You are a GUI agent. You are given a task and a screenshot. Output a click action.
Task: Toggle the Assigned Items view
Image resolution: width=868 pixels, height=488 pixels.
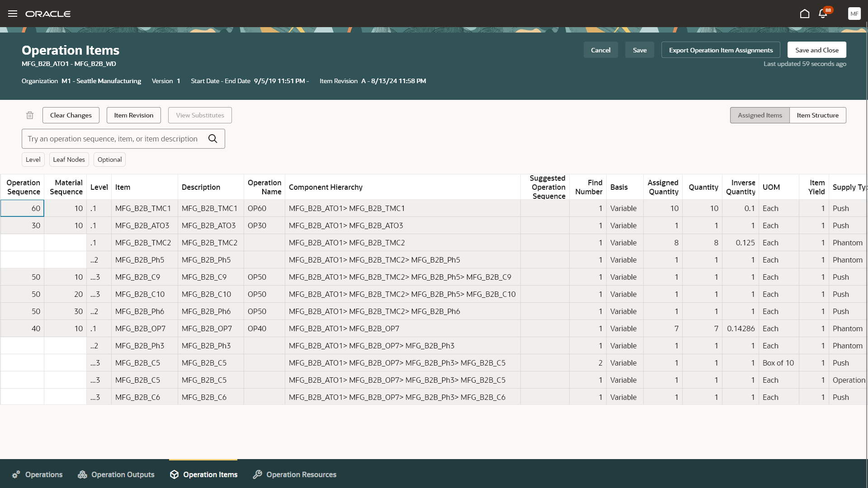(759, 115)
